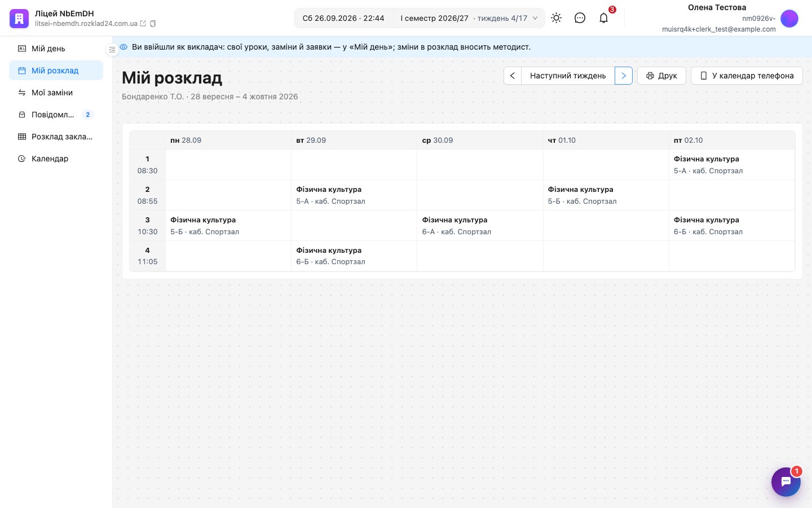Click the Олена Тестова user name
The height and width of the screenshot is (508, 812).
pos(717,7)
